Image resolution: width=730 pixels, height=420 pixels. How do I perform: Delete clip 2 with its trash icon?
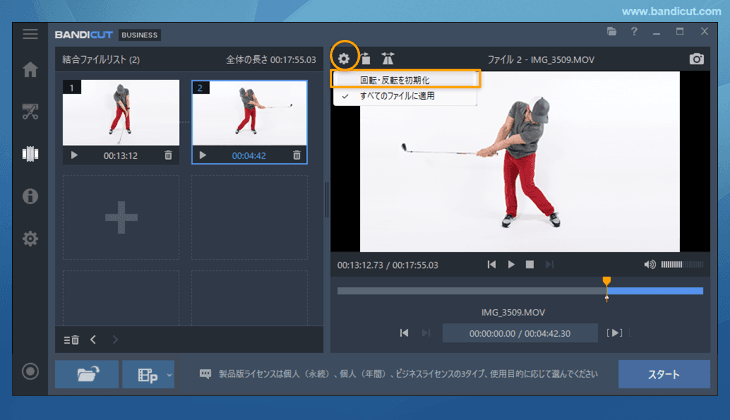[296, 155]
